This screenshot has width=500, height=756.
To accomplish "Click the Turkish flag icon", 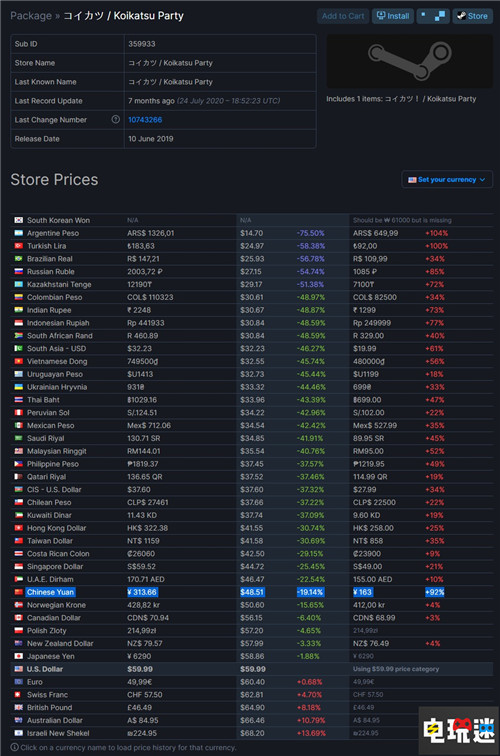I will 18,246.
